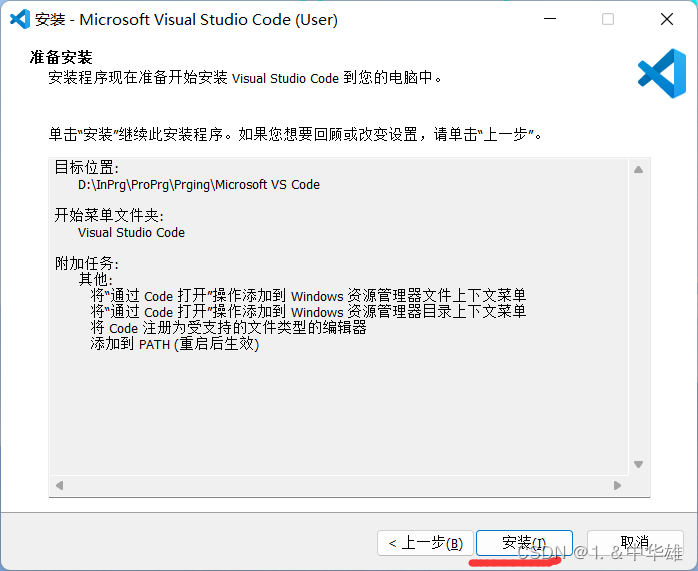Screen dimensions: 698x571
Task: Click the 安装(I) install button
Action: click(x=524, y=543)
